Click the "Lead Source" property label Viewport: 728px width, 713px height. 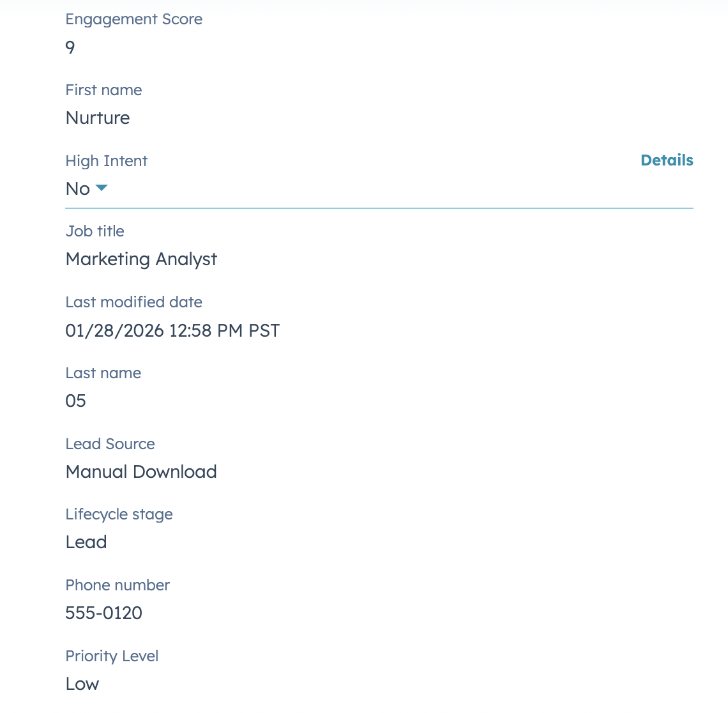(110, 444)
